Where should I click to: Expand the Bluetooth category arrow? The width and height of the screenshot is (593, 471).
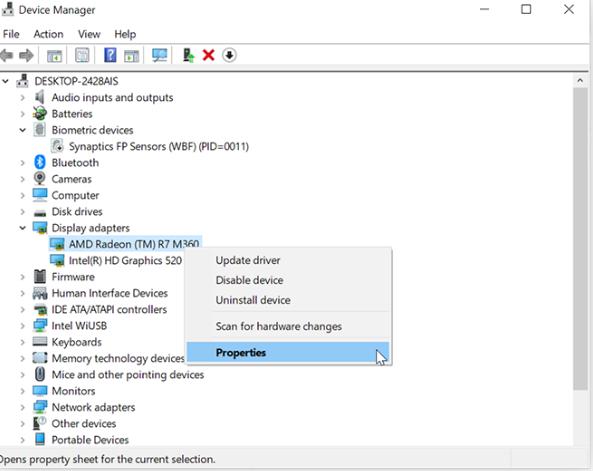pos(22,163)
